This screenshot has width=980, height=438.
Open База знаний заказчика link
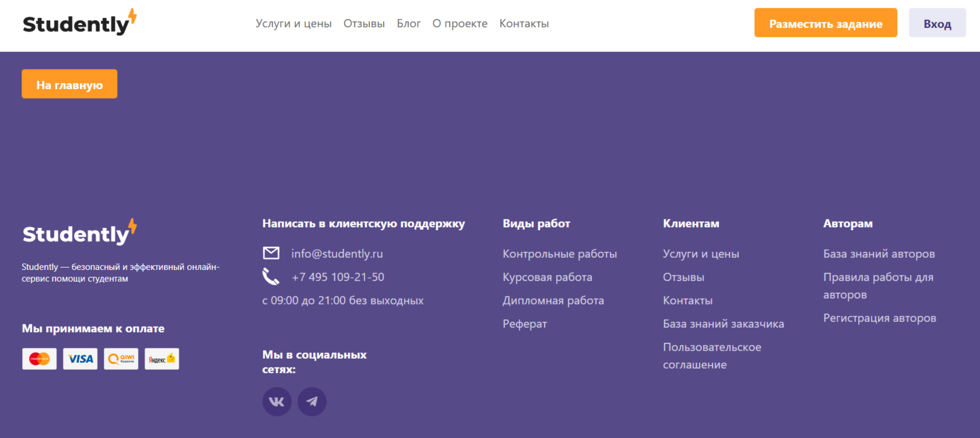(x=723, y=324)
